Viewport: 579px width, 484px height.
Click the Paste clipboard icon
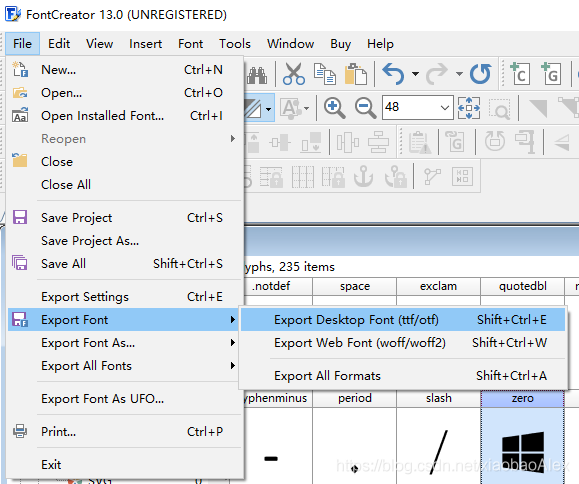pyautogui.click(x=356, y=73)
